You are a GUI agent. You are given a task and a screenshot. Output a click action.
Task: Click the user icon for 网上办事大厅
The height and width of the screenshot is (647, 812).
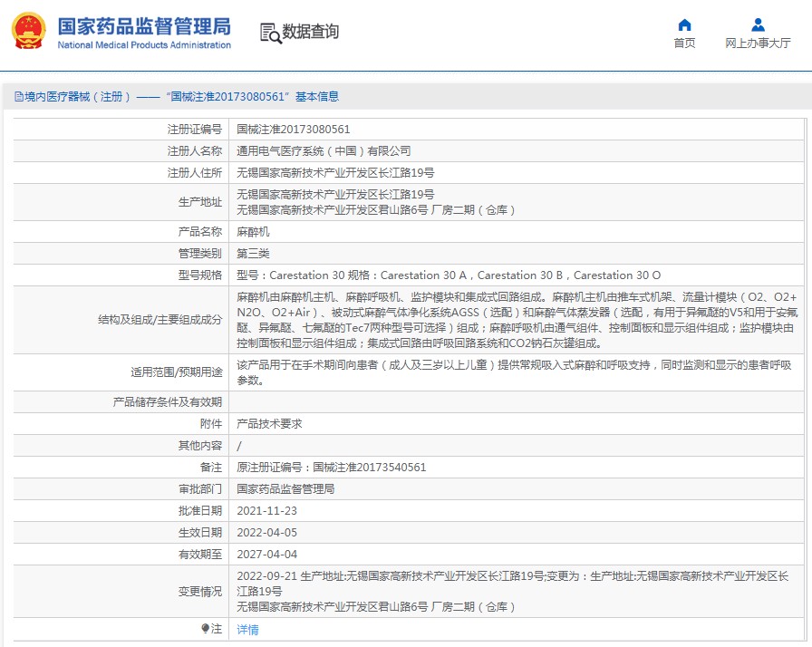[x=758, y=24]
